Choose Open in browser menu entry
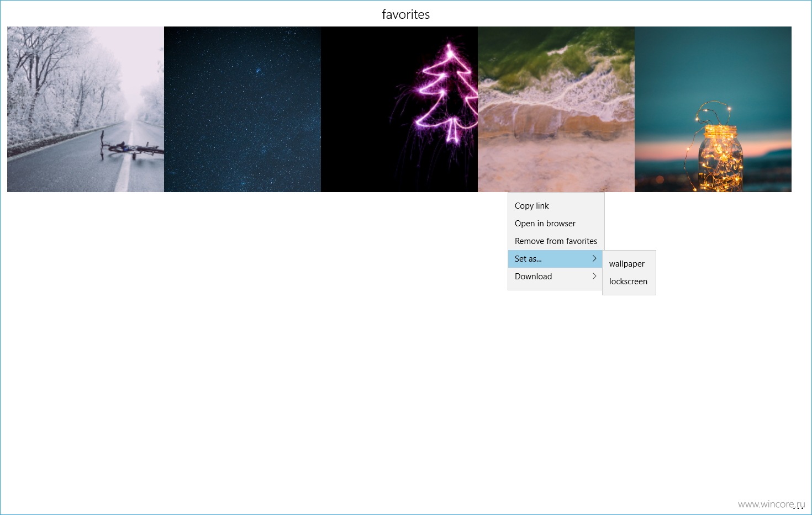The width and height of the screenshot is (812, 515). [x=556, y=224]
